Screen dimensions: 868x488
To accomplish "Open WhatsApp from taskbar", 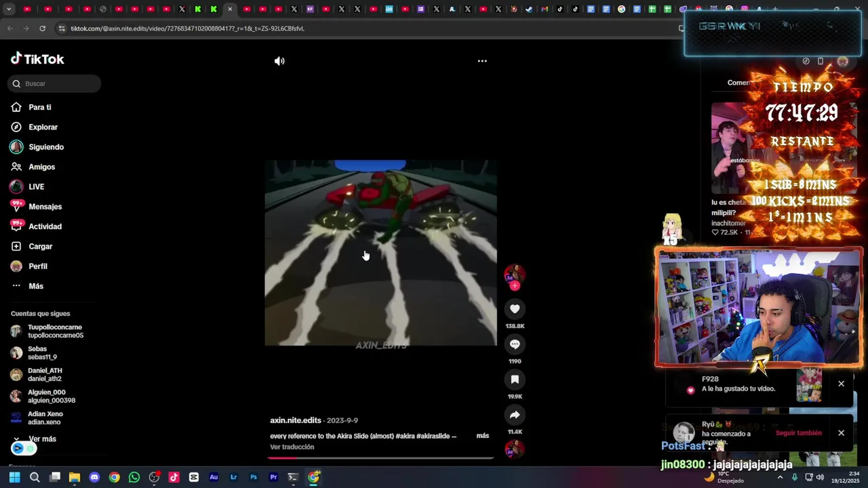I will click(x=134, y=477).
